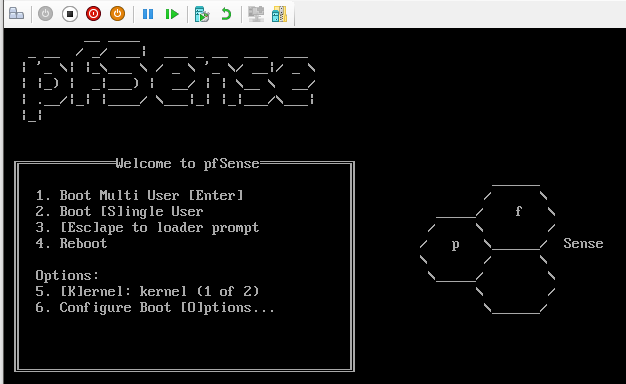
Task: Click the Kernel: kernel (1 of 2) option
Action: (147, 291)
